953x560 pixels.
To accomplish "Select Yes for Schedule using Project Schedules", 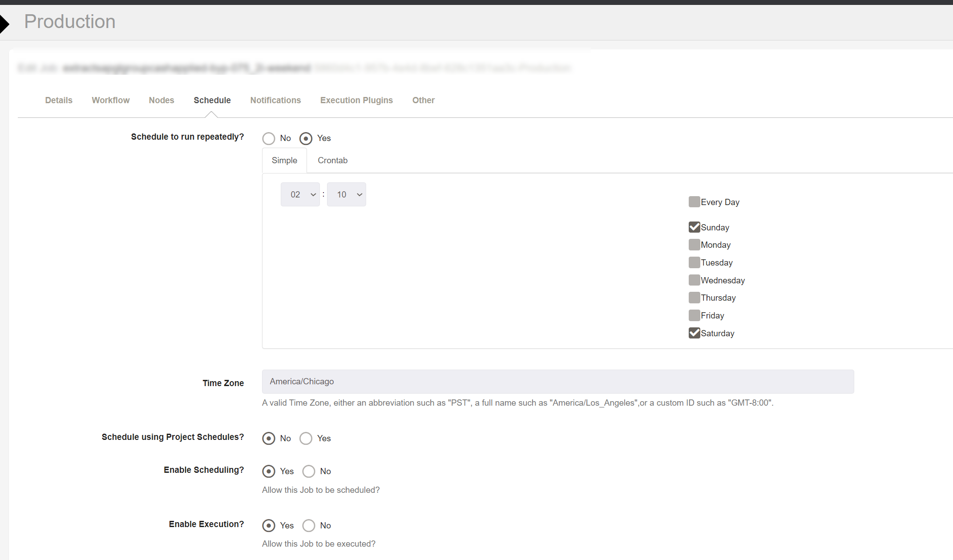I will coord(306,439).
